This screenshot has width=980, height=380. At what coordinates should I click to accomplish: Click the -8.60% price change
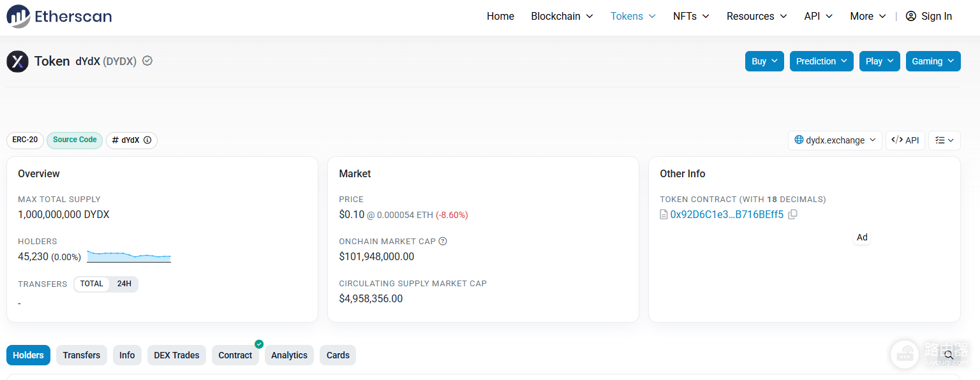coord(452,216)
